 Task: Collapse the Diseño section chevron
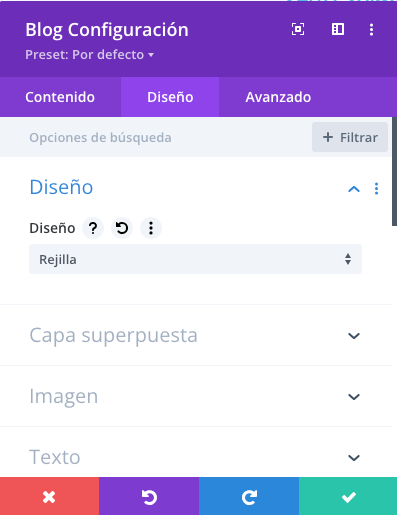click(354, 189)
